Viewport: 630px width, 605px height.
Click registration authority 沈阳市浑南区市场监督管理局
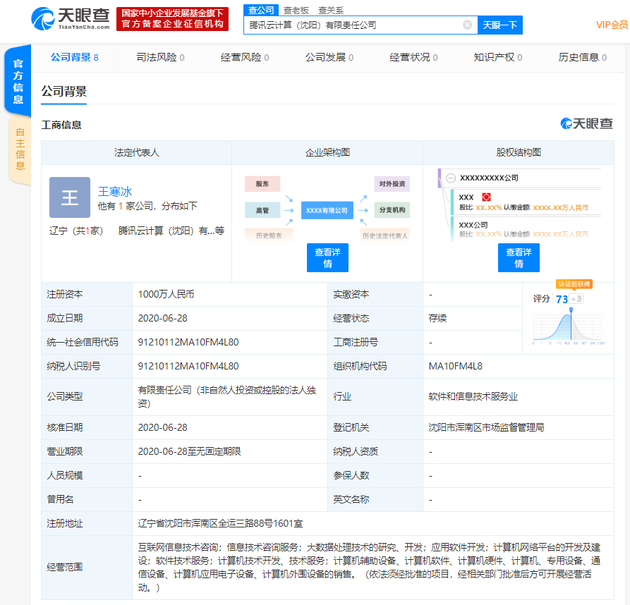click(486, 427)
